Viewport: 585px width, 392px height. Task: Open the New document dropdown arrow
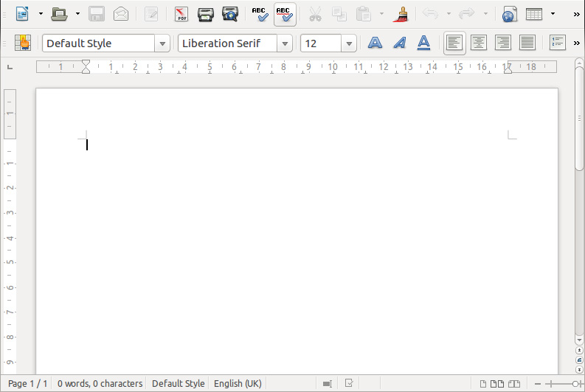pyautogui.click(x=41, y=14)
